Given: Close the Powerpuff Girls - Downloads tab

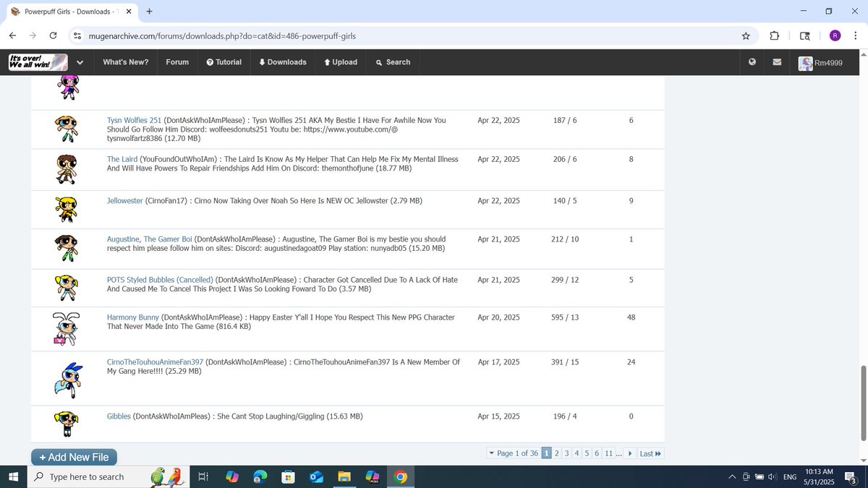Looking at the screenshot, I should 128,12.
